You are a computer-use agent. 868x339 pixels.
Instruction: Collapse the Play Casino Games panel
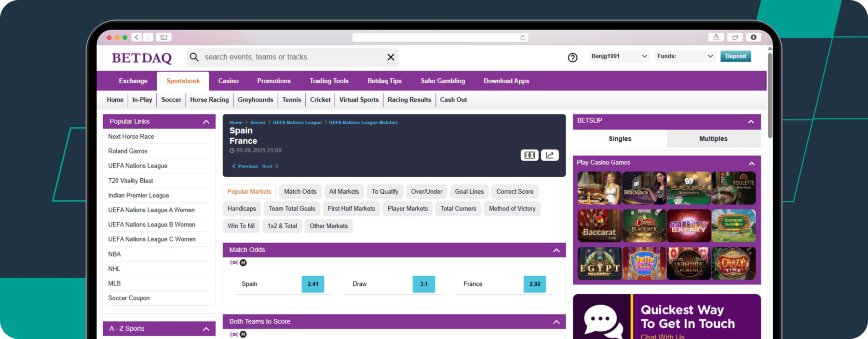tap(751, 163)
